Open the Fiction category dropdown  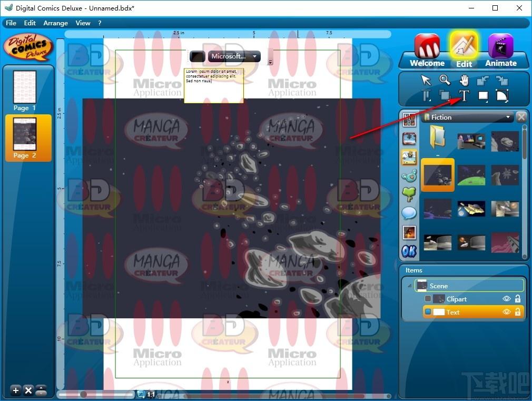click(x=468, y=117)
